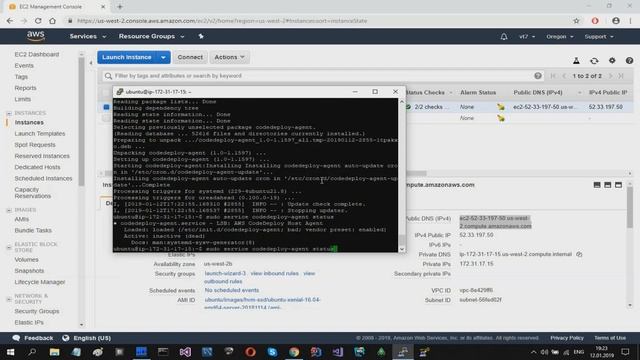Open browser profile avatar
Image resolution: width=640 pixels, height=360 pixels.
pos(616,21)
